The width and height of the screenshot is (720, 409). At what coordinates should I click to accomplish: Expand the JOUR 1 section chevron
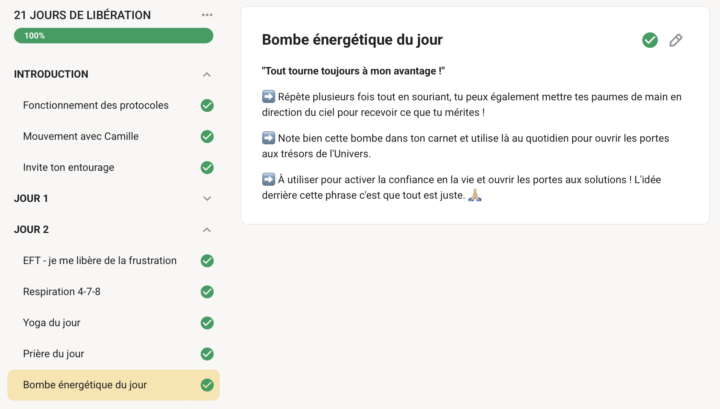pyautogui.click(x=207, y=198)
